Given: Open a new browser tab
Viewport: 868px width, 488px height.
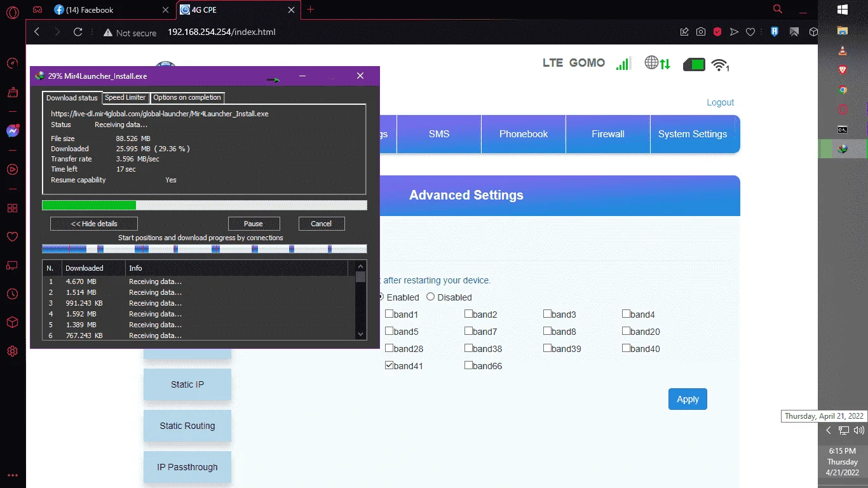Looking at the screenshot, I should (311, 10).
